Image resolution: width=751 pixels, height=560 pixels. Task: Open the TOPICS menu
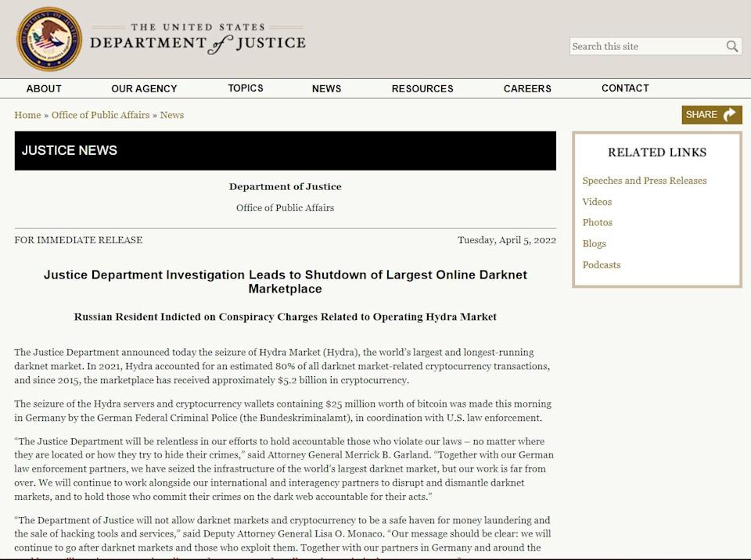pyautogui.click(x=246, y=88)
